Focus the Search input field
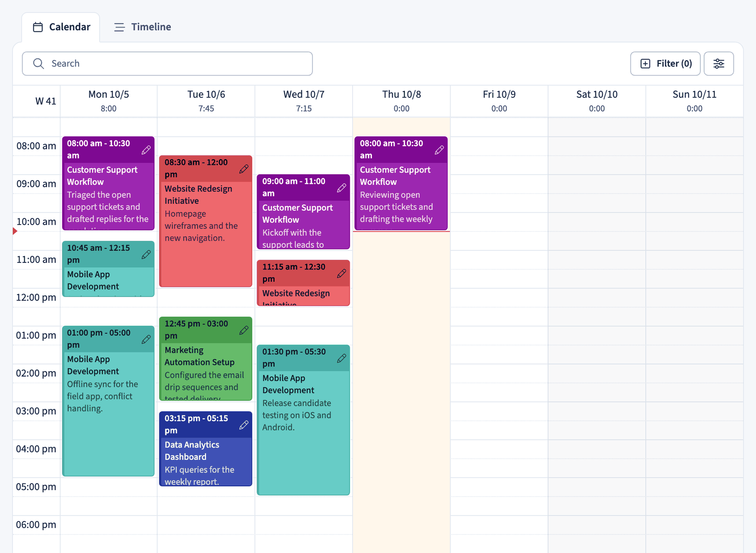The width and height of the screenshot is (756, 553). tap(167, 63)
